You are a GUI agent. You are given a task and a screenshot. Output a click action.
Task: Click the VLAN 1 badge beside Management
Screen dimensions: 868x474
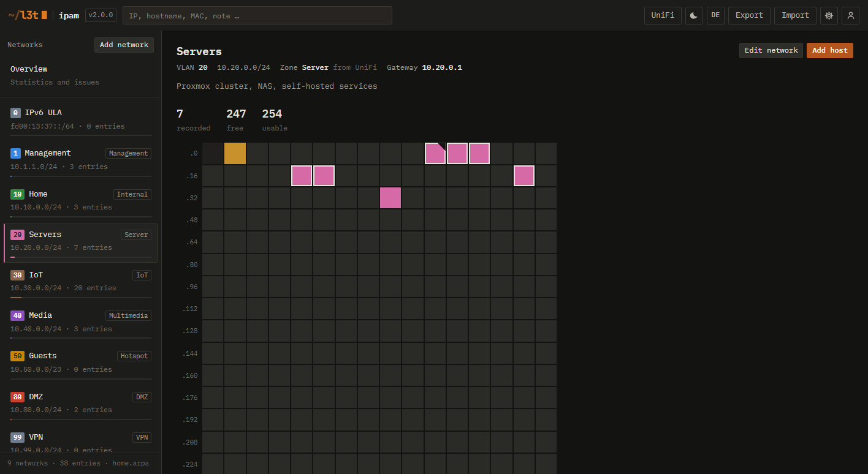(x=15, y=153)
